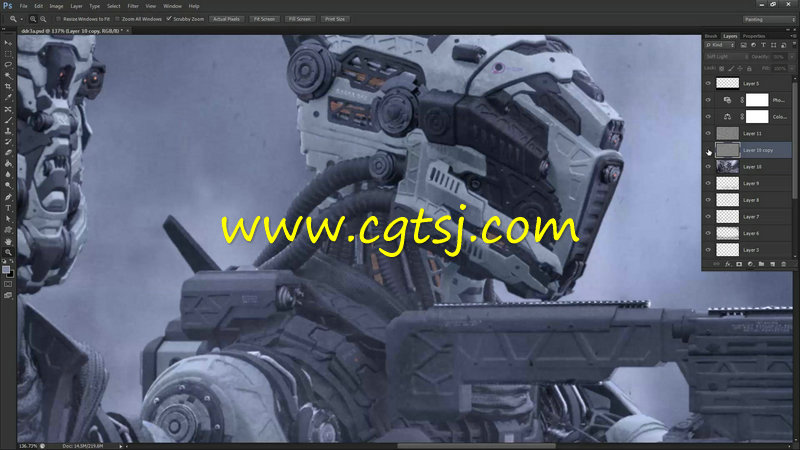Open the Painting workspace dropdown
The image size is (800, 450).
point(769,19)
